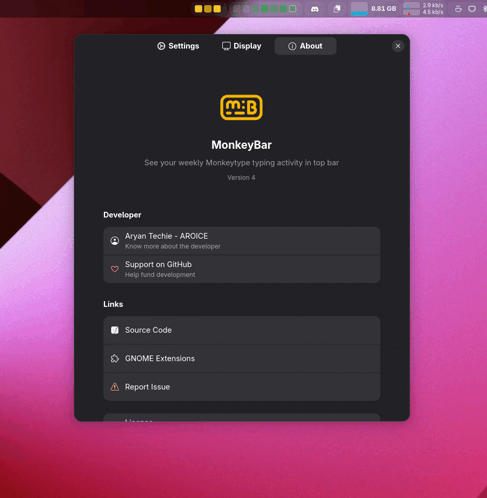Click the Developer section heading
Image resolution: width=487 pixels, height=498 pixels.
[x=122, y=215]
